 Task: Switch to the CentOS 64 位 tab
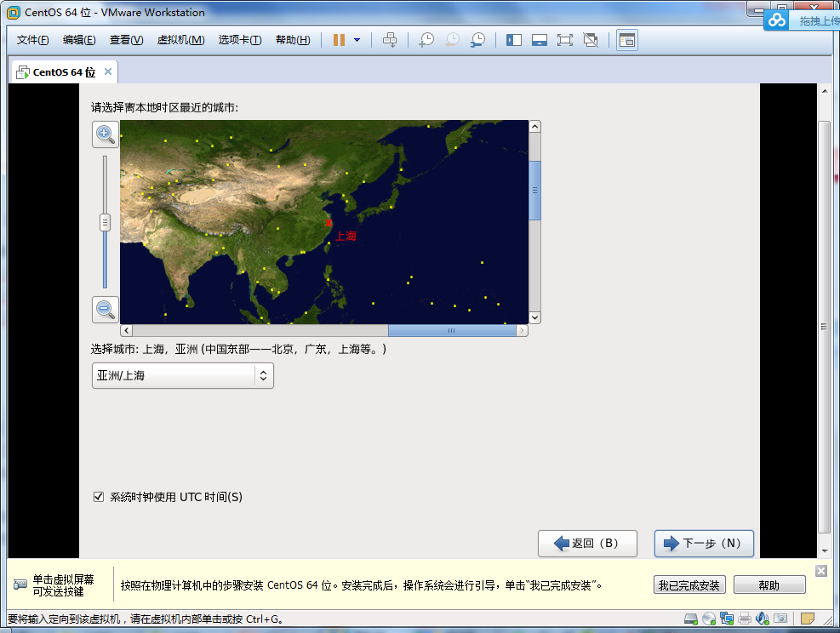click(x=59, y=71)
